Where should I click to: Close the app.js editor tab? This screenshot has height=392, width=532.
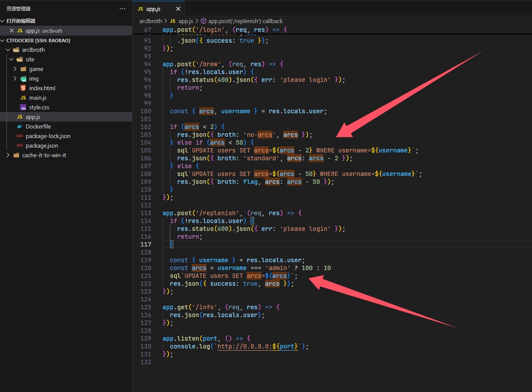(x=178, y=9)
